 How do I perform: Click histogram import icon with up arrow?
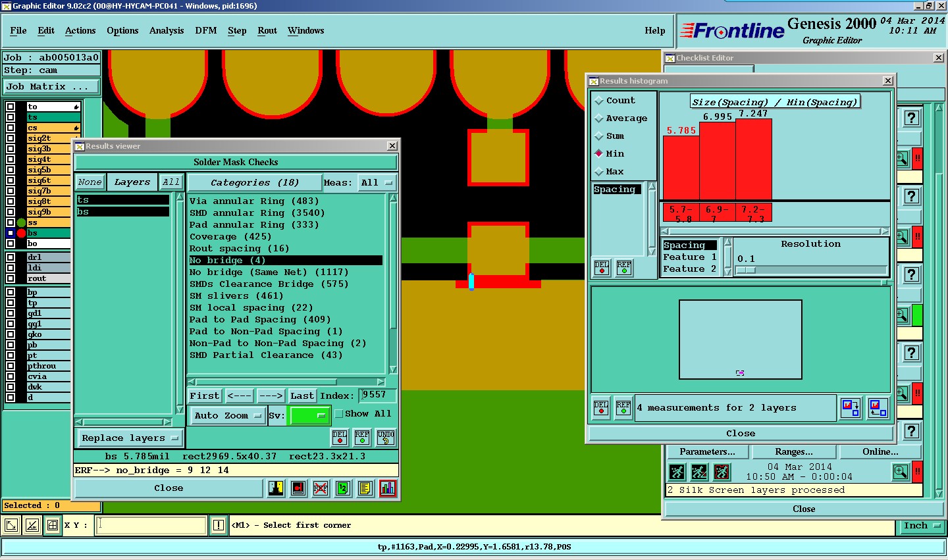[878, 408]
